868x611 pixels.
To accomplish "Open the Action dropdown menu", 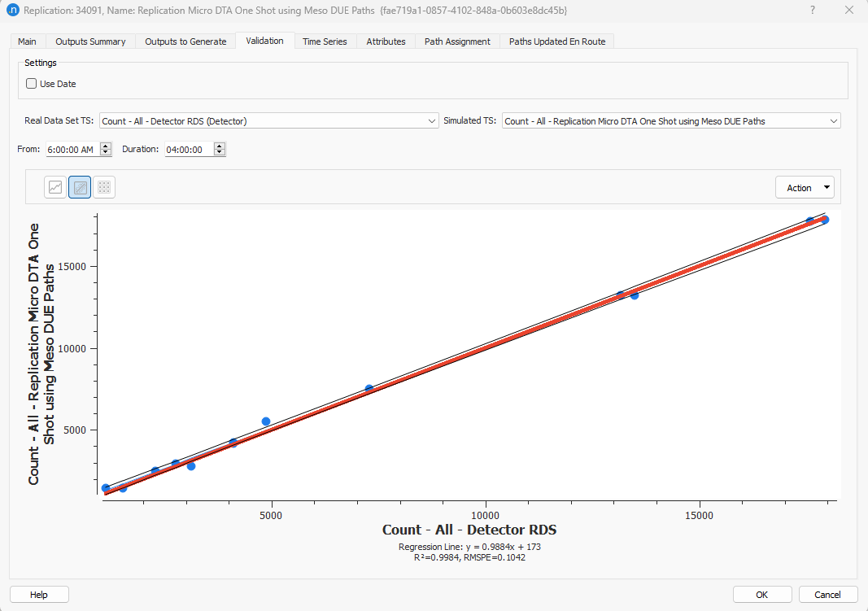I will (805, 187).
